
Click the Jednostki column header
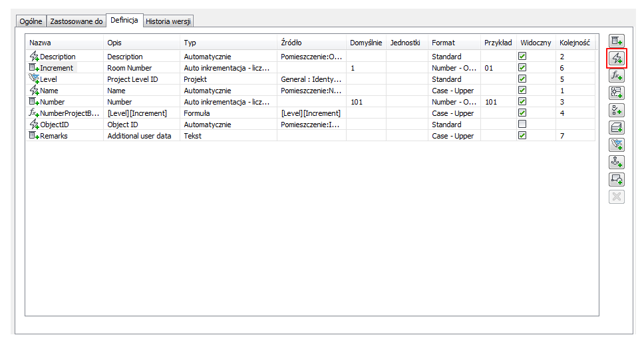coord(406,43)
